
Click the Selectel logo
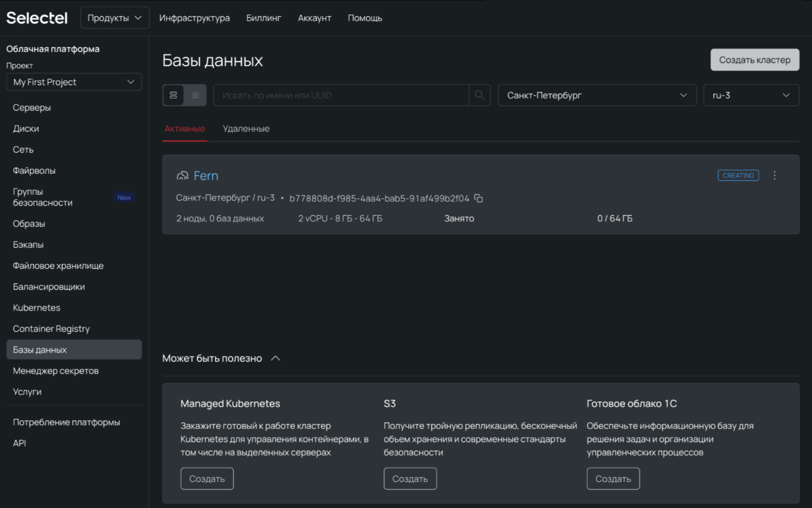coord(37,18)
